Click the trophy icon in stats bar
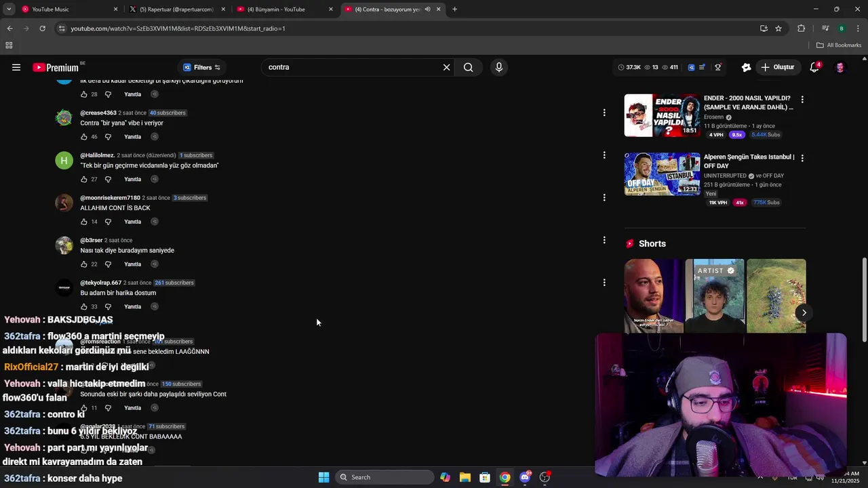Viewport: 868px width, 488px height. 717,67
